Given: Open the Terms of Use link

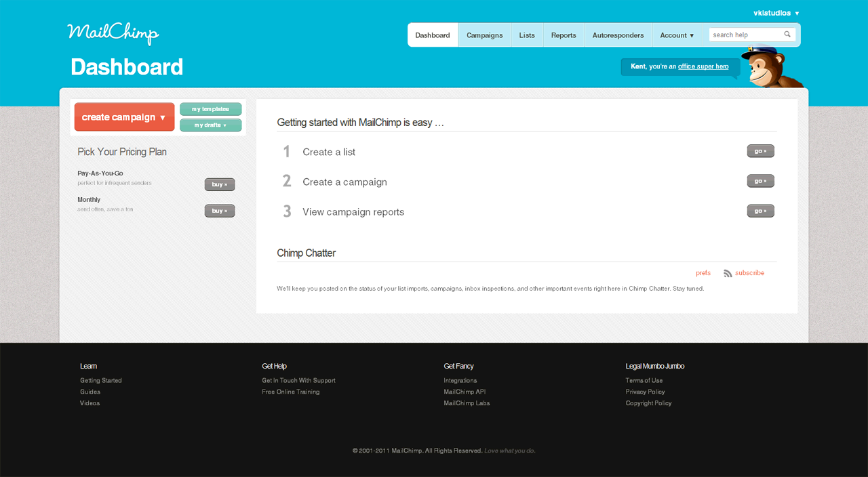Looking at the screenshot, I should (644, 381).
